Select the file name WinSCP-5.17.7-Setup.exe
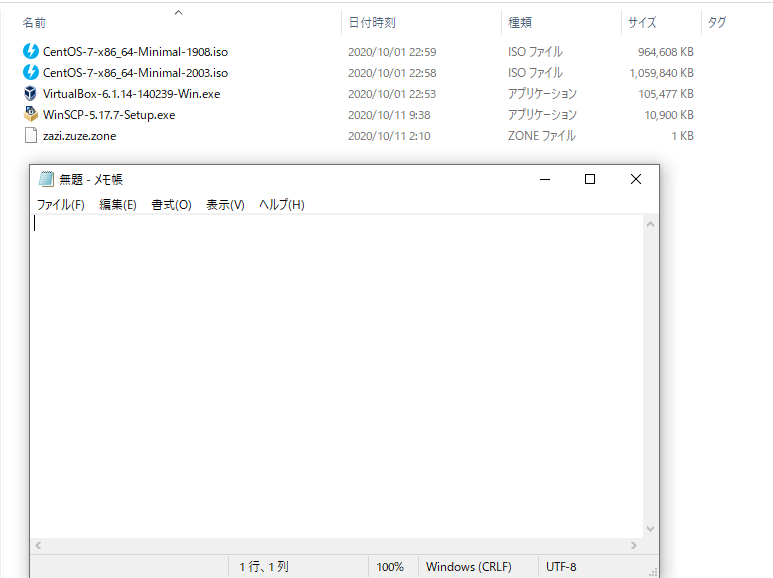Viewport: 773px width, 578px height. tap(109, 115)
